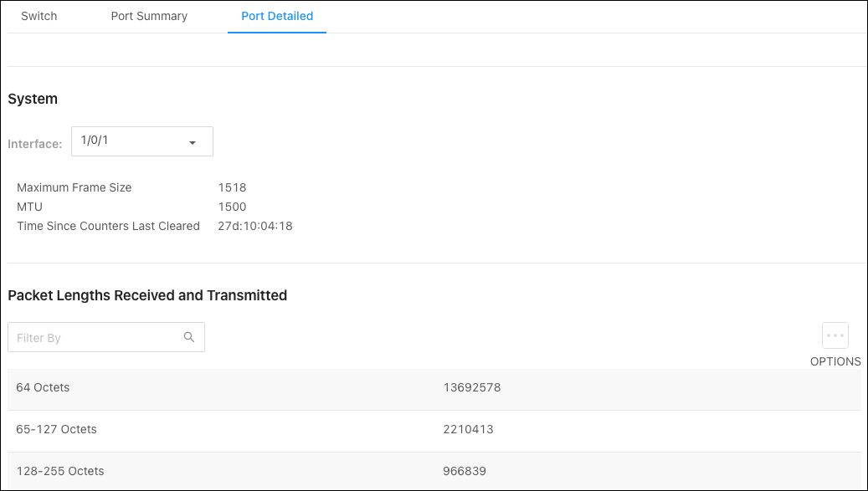Click the 2210413 count value
This screenshot has width=868, height=491.
(468, 430)
